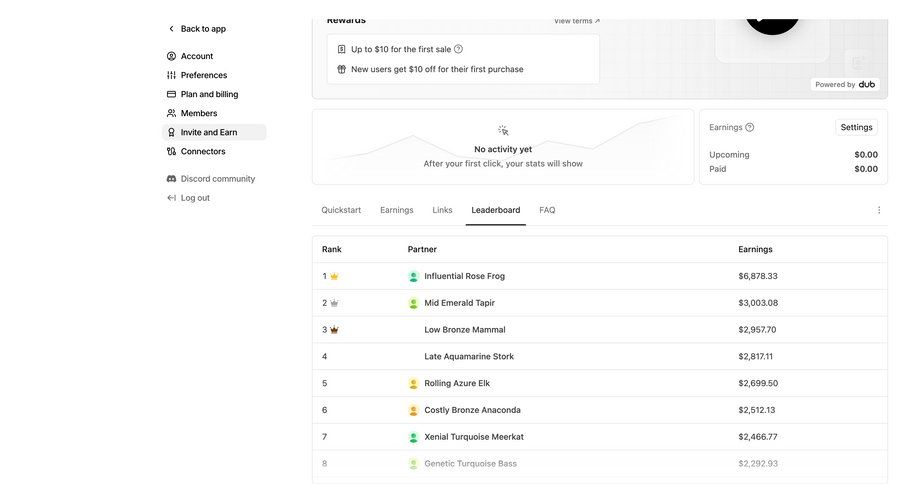Click the silver crown for rank 2
The image size is (900, 484).
(x=334, y=303)
